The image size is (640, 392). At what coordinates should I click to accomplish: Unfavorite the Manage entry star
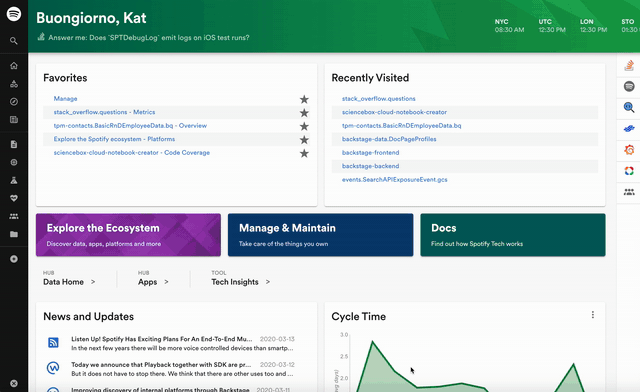[x=304, y=99]
